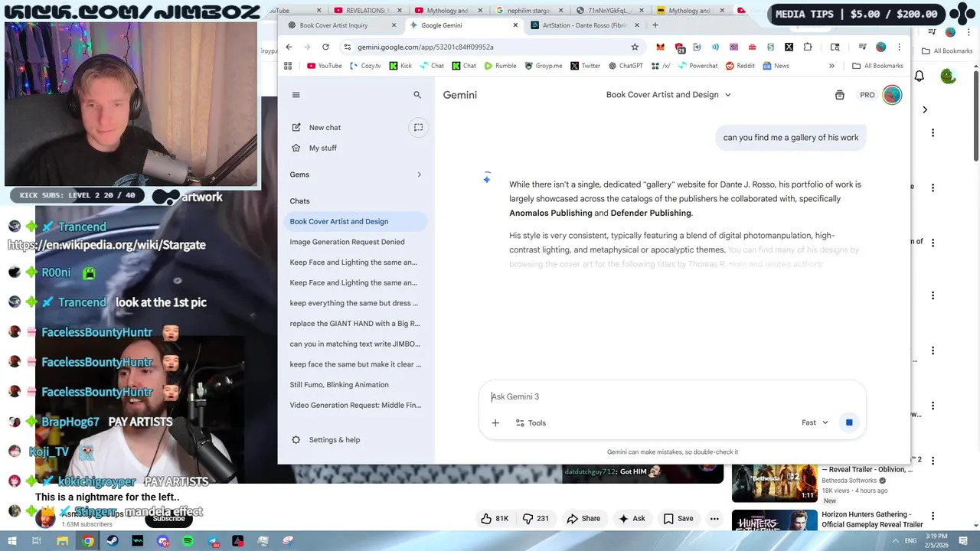
Task: Open the Cozy.tv bookmark
Action: click(x=365, y=66)
